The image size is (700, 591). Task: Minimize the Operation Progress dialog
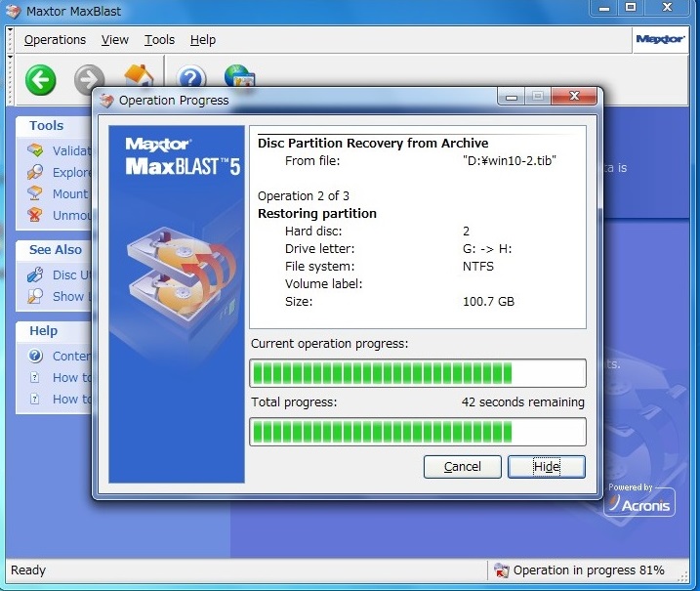pyautogui.click(x=512, y=96)
